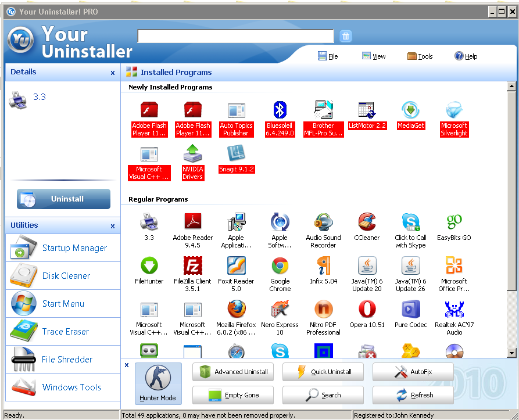Open the Help menu
519x420 pixels.
click(466, 56)
